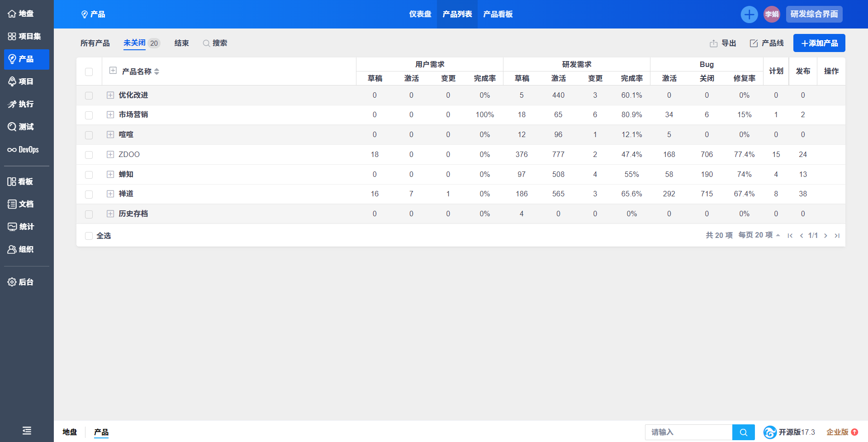868x442 pixels.
Task: Tick the 全选 select-all checkbox
Action: click(89, 236)
